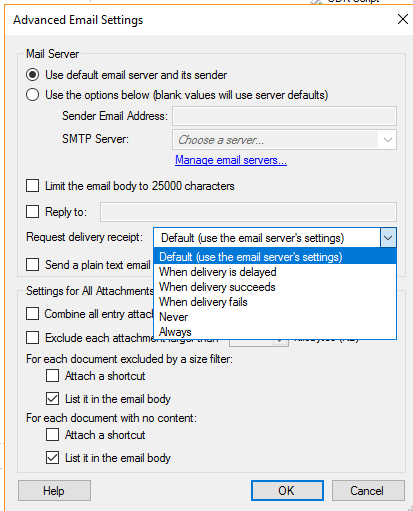Open Manage email servers link
The height and width of the screenshot is (511, 413).
[231, 160]
